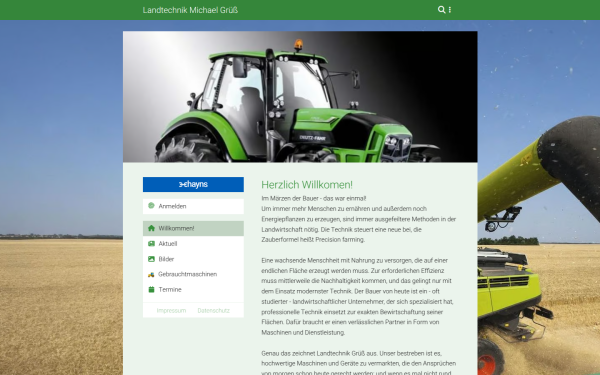The image size is (600, 375).
Task: Click the Landtechnik Michael Grüß site title
Action: pos(190,10)
